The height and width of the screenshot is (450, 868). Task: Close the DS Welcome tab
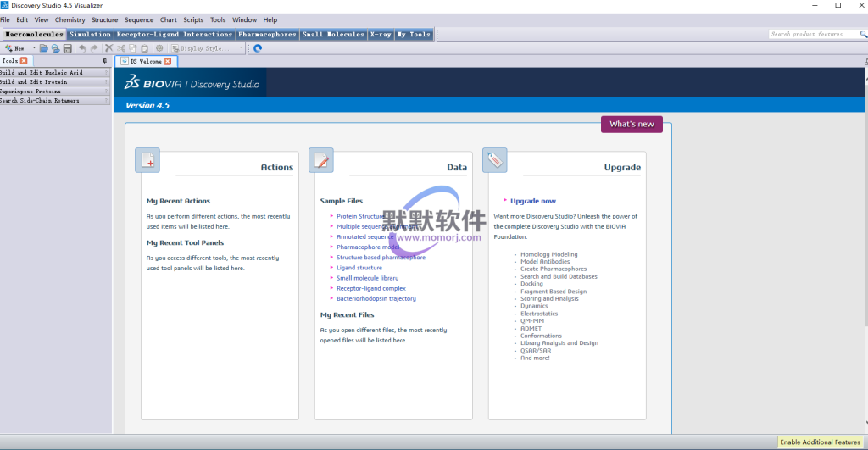tap(168, 61)
